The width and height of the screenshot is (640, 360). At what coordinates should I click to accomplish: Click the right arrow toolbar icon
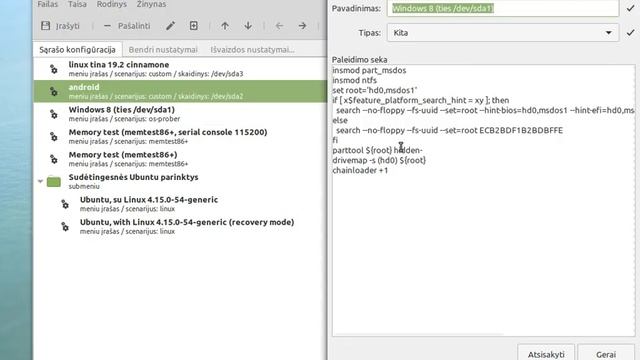(302, 26)
